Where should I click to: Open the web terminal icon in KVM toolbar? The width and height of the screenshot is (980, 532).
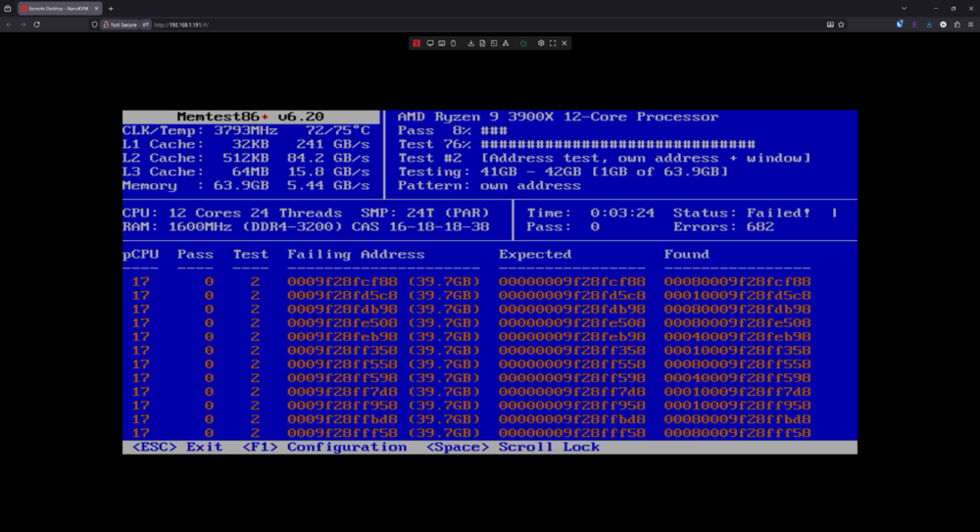(x=494, y=43)
